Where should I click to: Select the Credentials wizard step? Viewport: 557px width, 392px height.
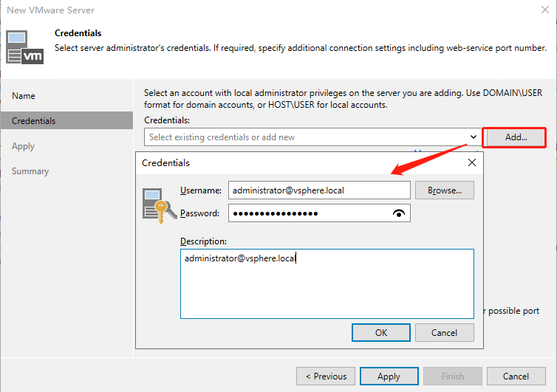point(66,121)
